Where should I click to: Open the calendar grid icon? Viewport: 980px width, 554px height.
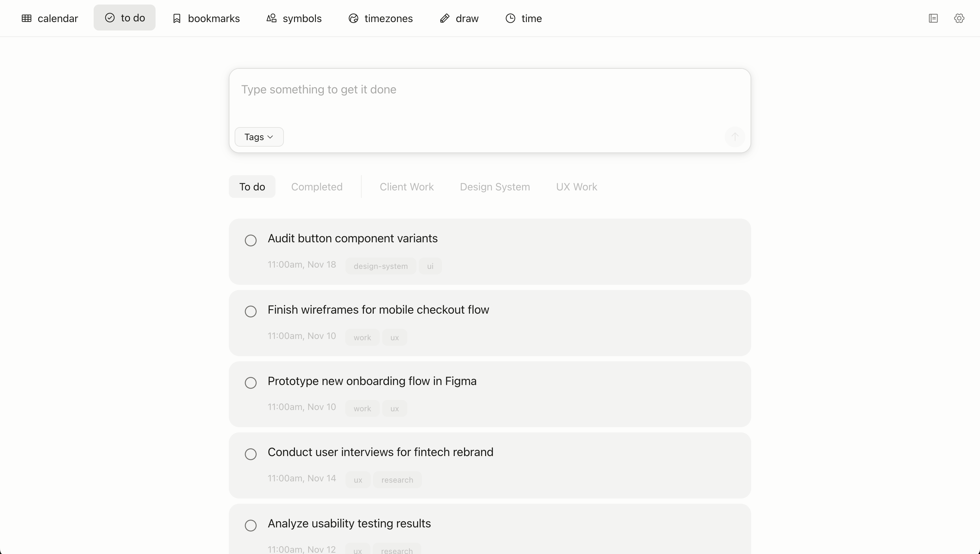coord(27,18)
